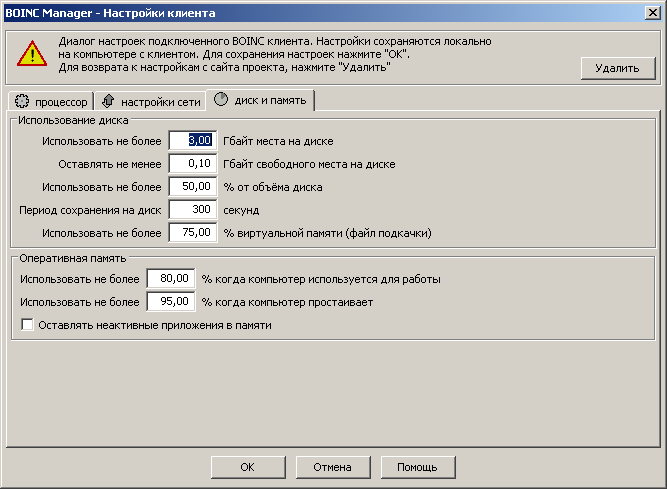Image resolution: width=667 pixels, height=489 pixels.
Task: Select the 'диск и память' tab
Action: click(x=271, y=100)
